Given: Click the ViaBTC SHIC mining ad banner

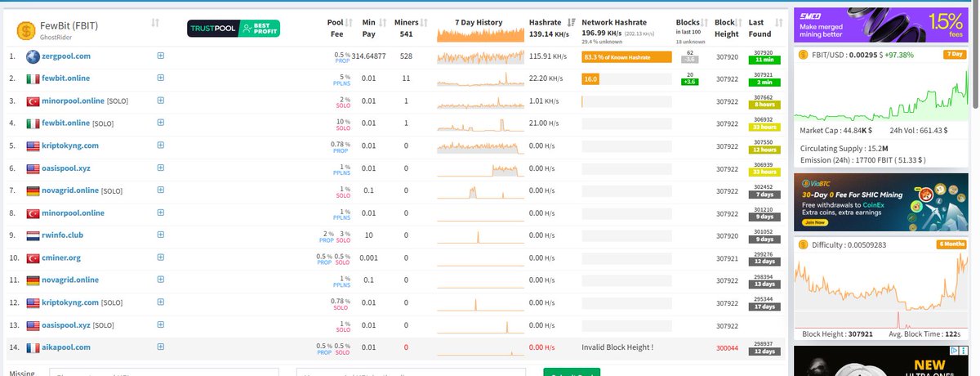Looking at the screenshot, I should (881, 202).
